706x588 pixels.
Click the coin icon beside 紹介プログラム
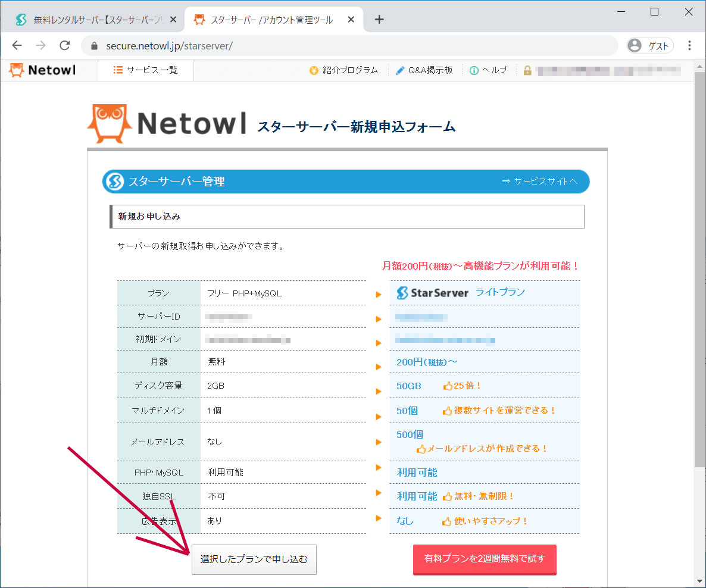pos(314,70)
